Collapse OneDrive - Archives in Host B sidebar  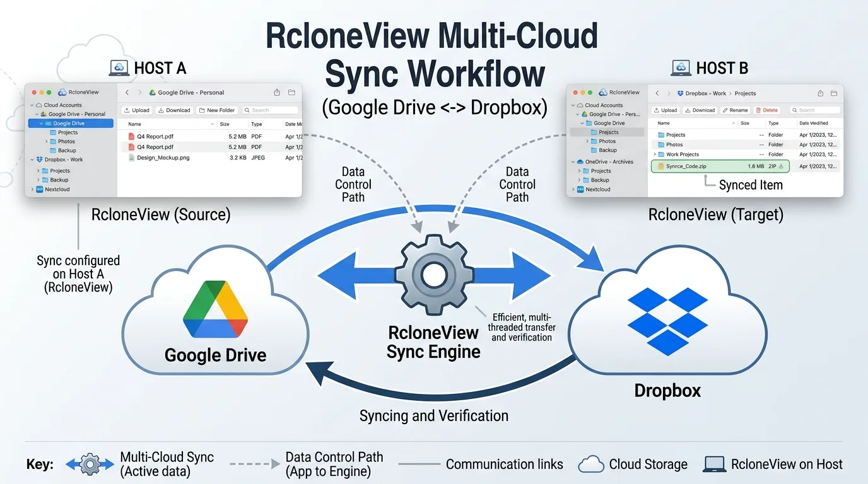[573, 162]
